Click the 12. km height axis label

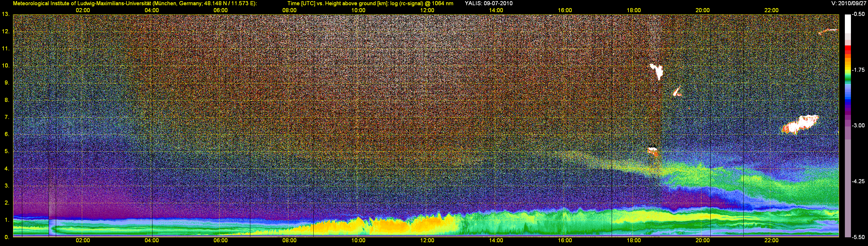coord(5,32)
